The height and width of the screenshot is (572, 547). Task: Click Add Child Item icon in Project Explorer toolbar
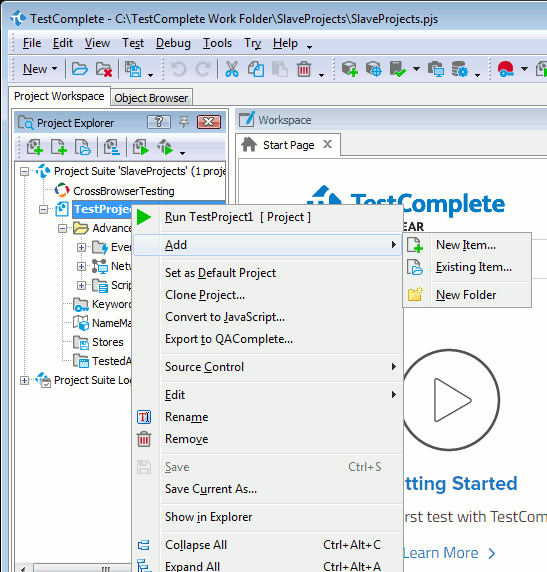coord(35,147)
